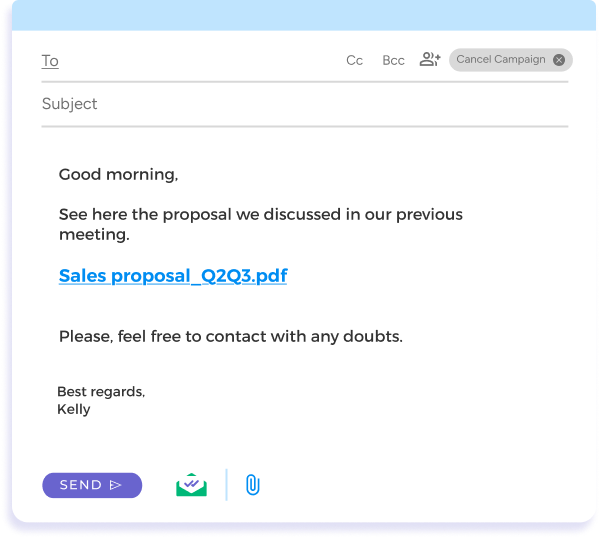Click the name Kelly in the signature
The height and width of the screenshot is (539, 600).
(73, 410)
